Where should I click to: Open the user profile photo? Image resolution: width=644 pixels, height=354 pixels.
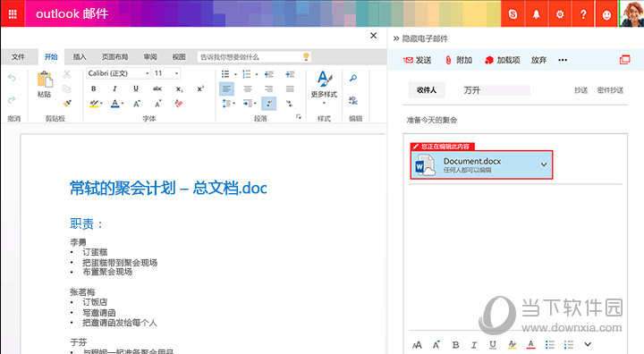click(x=631, y=14)
